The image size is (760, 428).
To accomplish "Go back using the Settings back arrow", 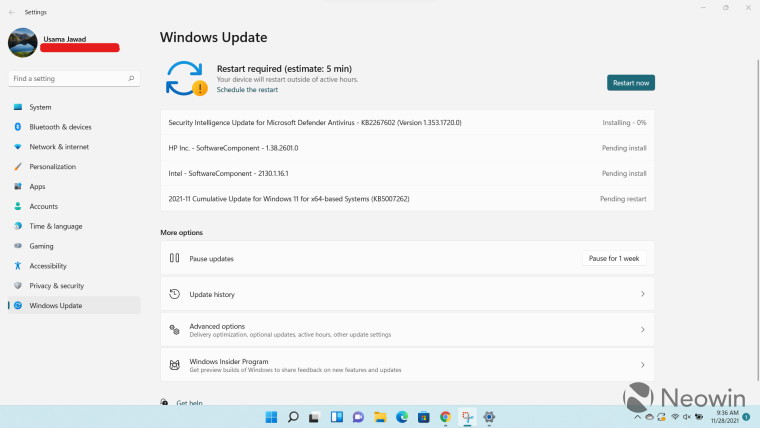I will coord(12,12).
